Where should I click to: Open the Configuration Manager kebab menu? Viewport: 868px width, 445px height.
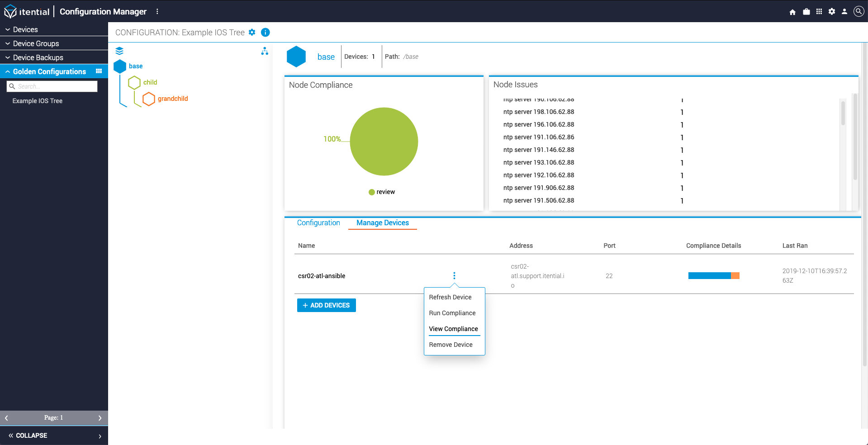pos(157,11)
